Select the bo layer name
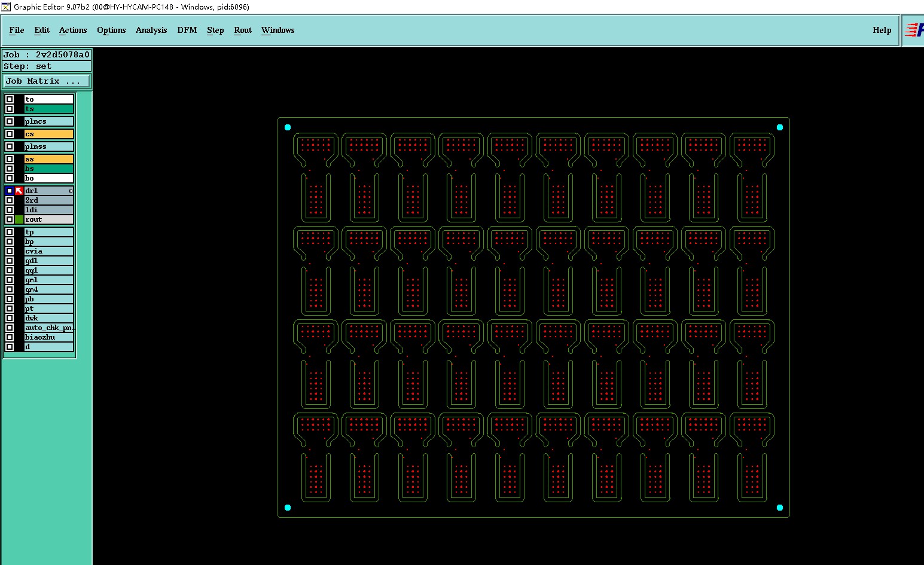Image resolution: width=924 pixels, height=565 pixels. tap(49, 178)
